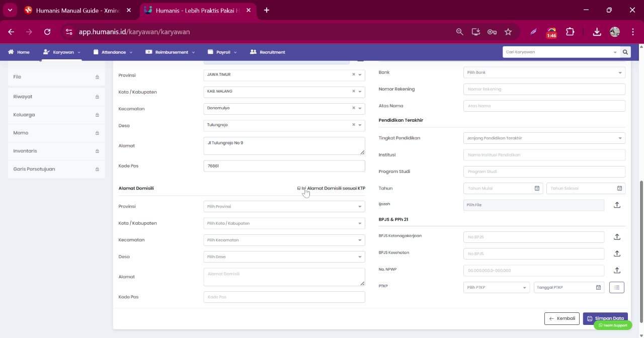
Task: Upload No. NPWP document icon
Action: pyautogui.click(x=617, y=271)
